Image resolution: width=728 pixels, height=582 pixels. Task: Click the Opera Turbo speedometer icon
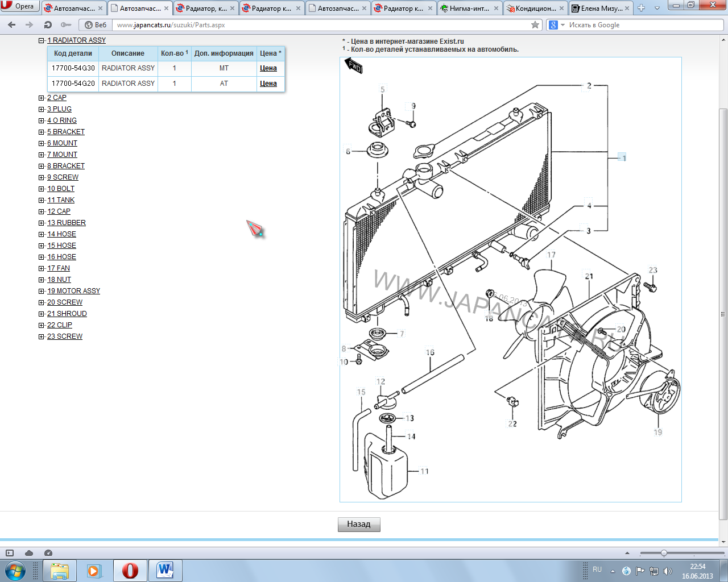(x=48, y=553)
